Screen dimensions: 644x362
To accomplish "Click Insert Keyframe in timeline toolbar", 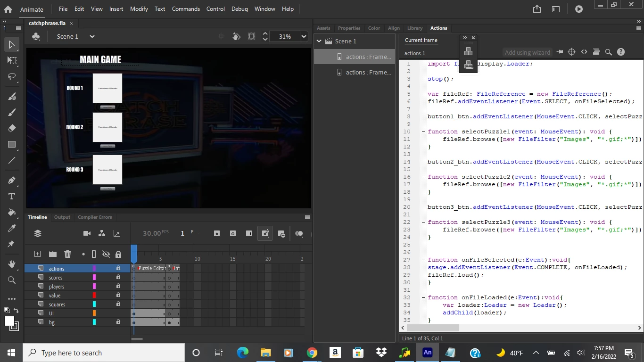I will [217, 233].
